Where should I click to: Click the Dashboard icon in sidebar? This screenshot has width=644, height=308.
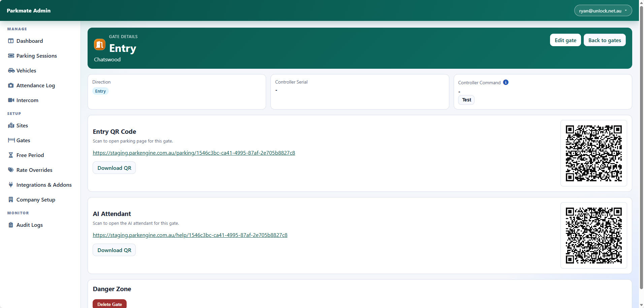click(x=11, y=41)
